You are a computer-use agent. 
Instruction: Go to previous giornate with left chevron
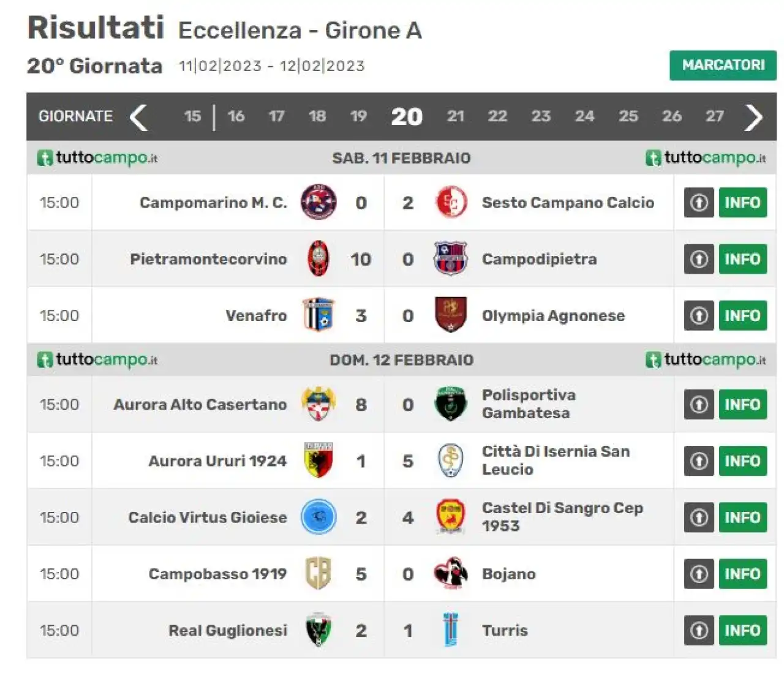(139, 117)
